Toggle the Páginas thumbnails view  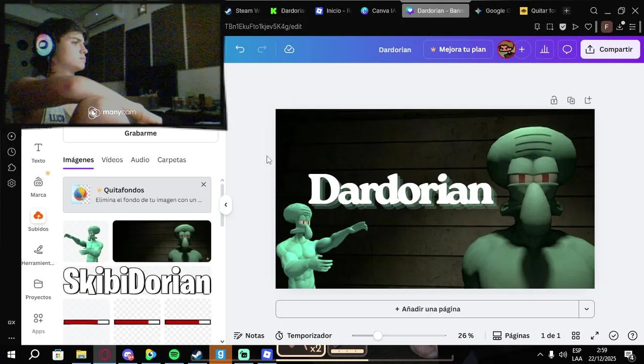(511, 336)
